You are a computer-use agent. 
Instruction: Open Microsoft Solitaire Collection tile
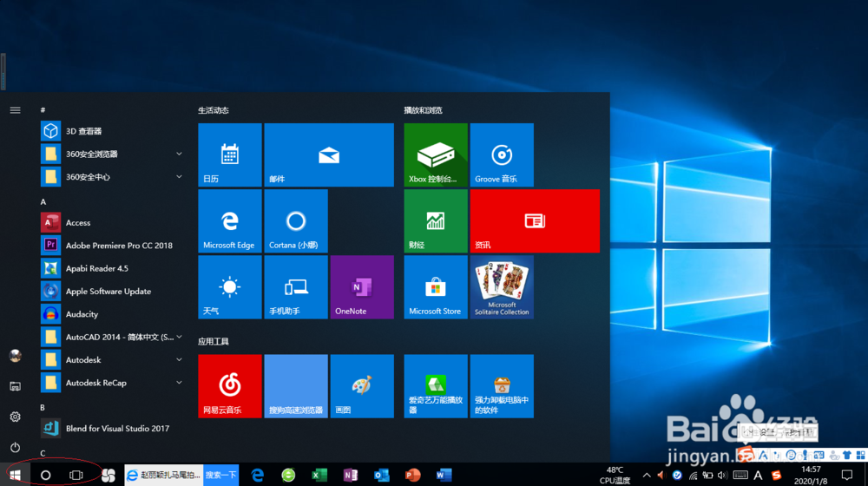click(x=502, y=286)
